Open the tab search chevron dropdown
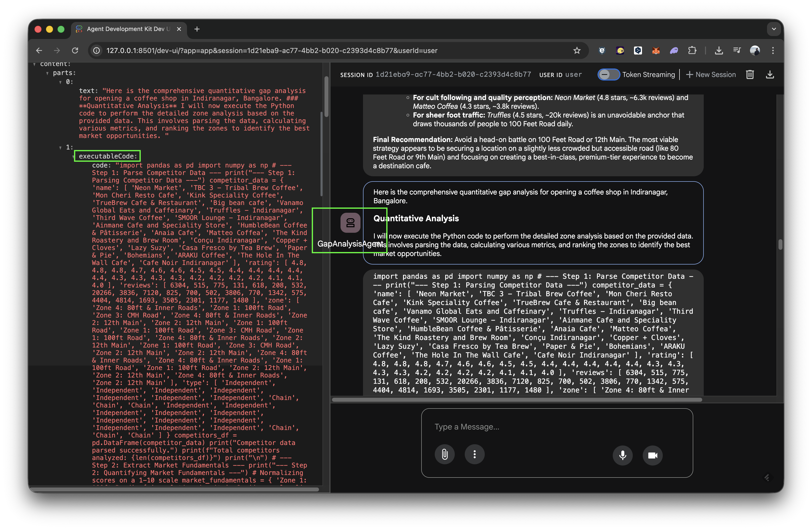812x530 pixels. pyautogui.click(x=774, y=29)
